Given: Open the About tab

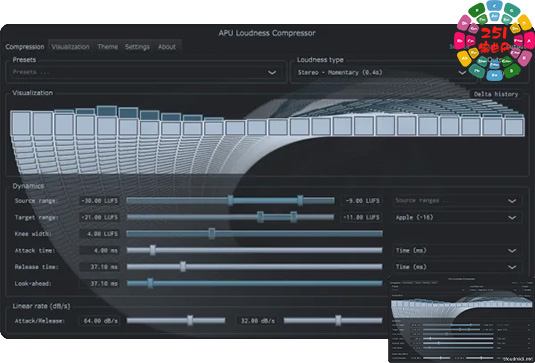Looking at the screenshot, I should 167,47.
